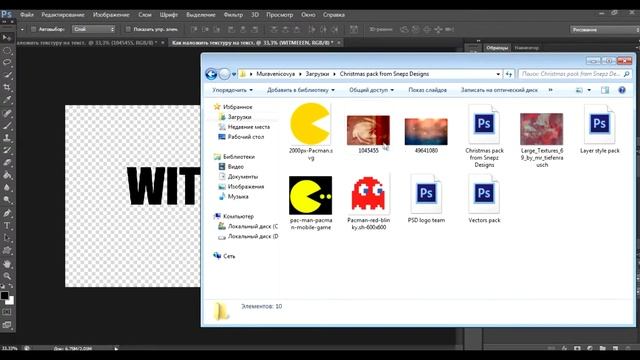Click the black foreground color swatch
The image size is (640, 360).
[4, 296]
